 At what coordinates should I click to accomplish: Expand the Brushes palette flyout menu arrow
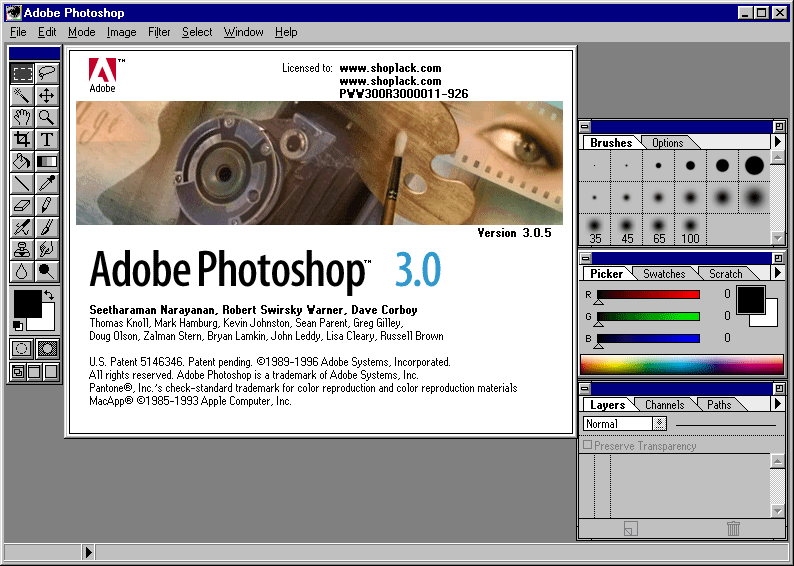pos(778,143)
